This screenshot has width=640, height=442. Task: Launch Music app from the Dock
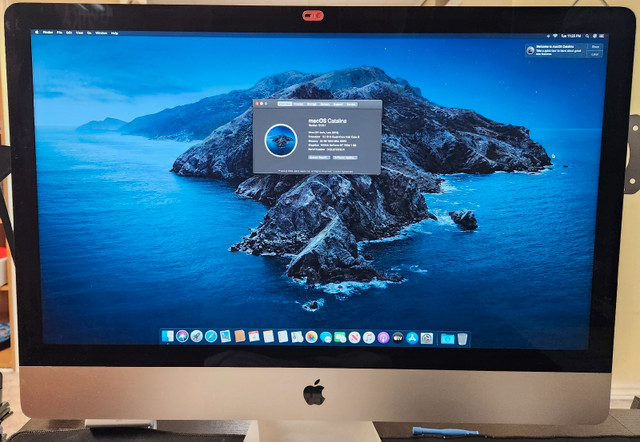[x=369, y=337]
